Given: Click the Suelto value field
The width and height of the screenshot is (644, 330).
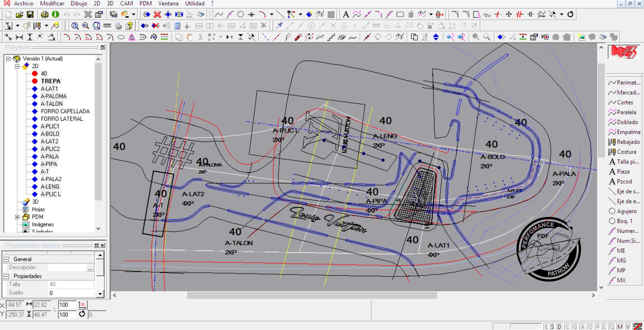Looking at the screenshot, I should click(71, 293).
